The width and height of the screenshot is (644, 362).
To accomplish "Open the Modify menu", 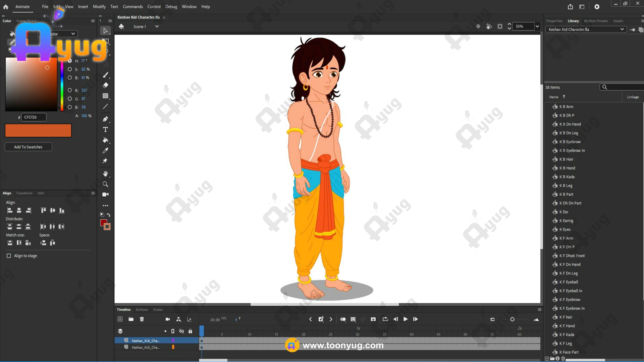I will [99, 7].
